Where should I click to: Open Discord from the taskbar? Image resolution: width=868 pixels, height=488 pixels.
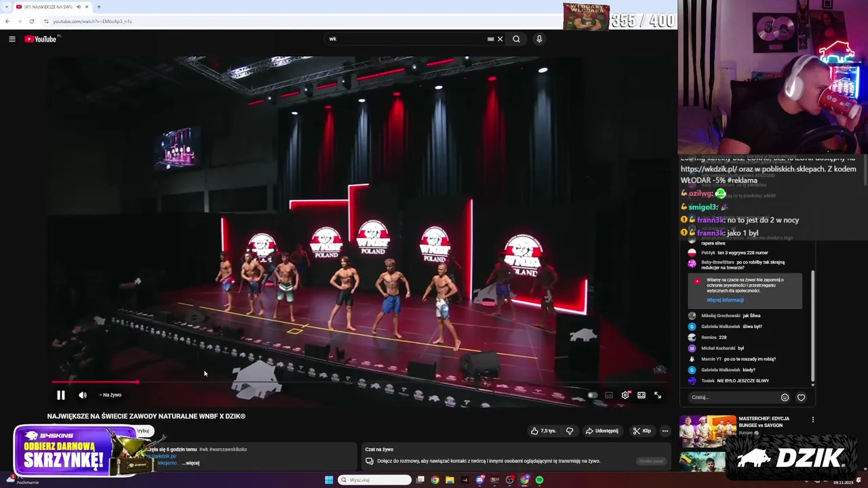tap(480, 480)
